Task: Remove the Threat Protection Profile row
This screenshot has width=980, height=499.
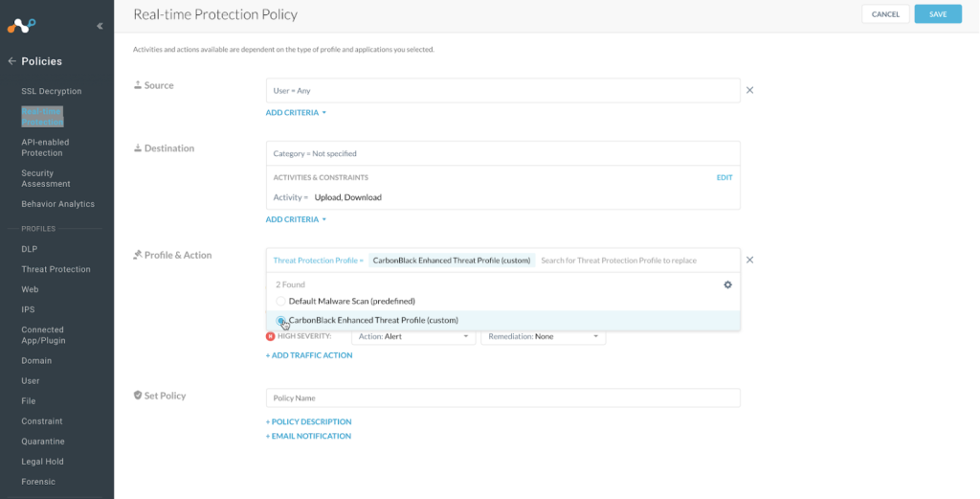Action: pos(749,260)
